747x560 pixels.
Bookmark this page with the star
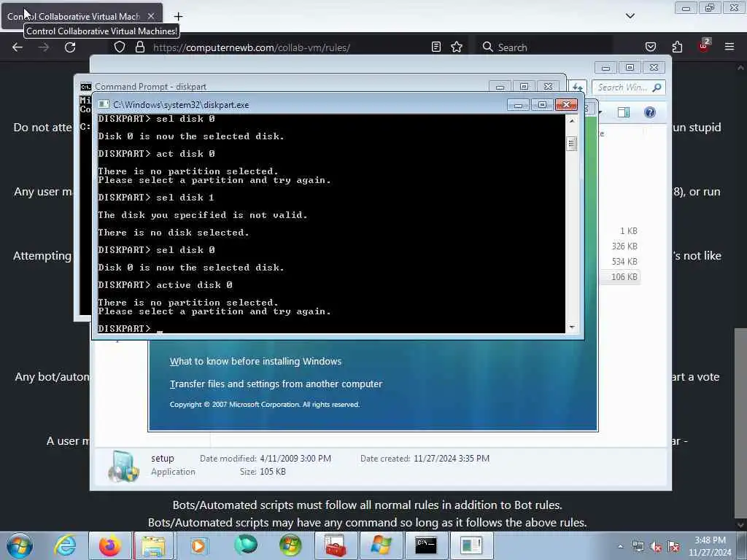pyautogui.click(x=457, y=47)
